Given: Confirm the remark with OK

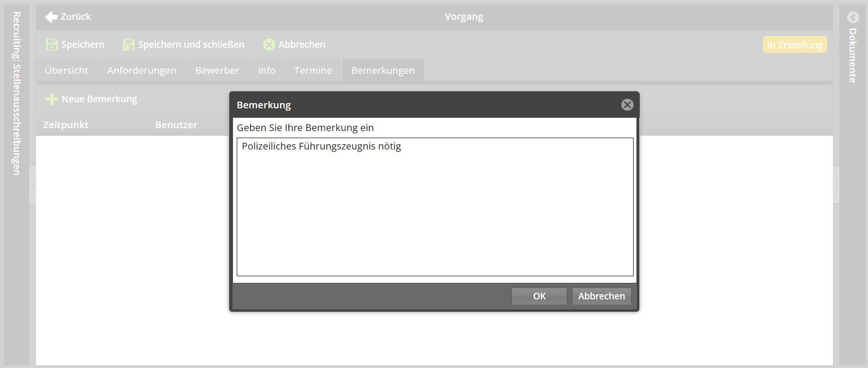Looking at the screenshot, I should 539,296.
